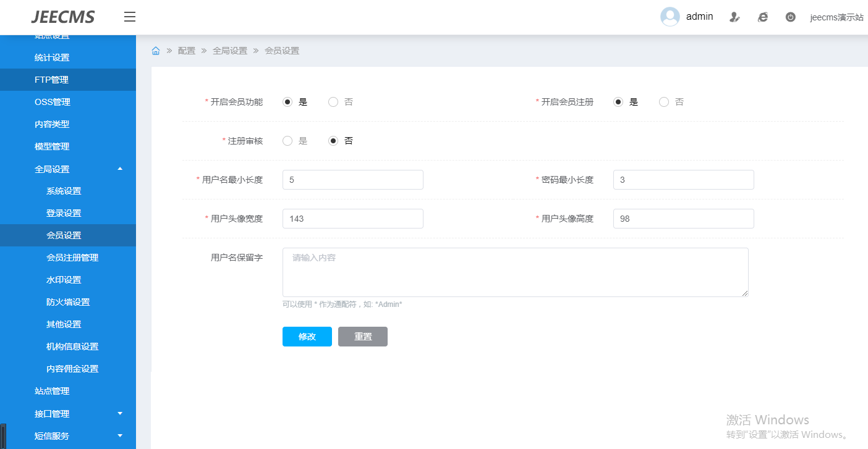Viewport: 868px width, 449px height.
Task: Click the admin user avatar
Action: click(x=670, y=17)
